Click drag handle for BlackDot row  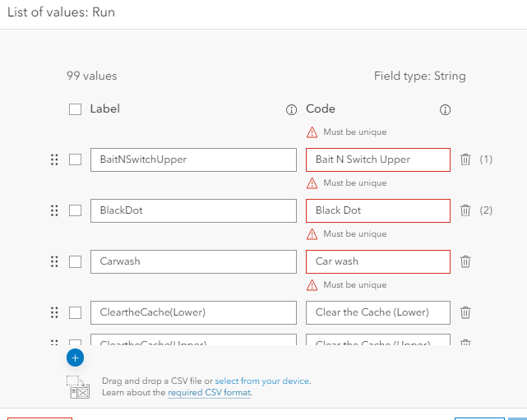point(54,210)
